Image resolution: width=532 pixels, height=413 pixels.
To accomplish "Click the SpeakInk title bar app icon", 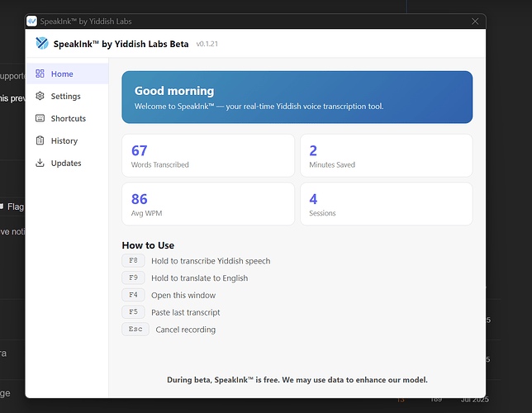I will tap(31, 21).
